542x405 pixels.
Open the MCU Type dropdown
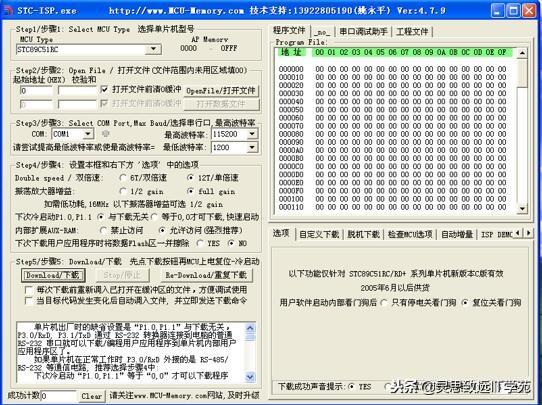click(x=153, y=49)
